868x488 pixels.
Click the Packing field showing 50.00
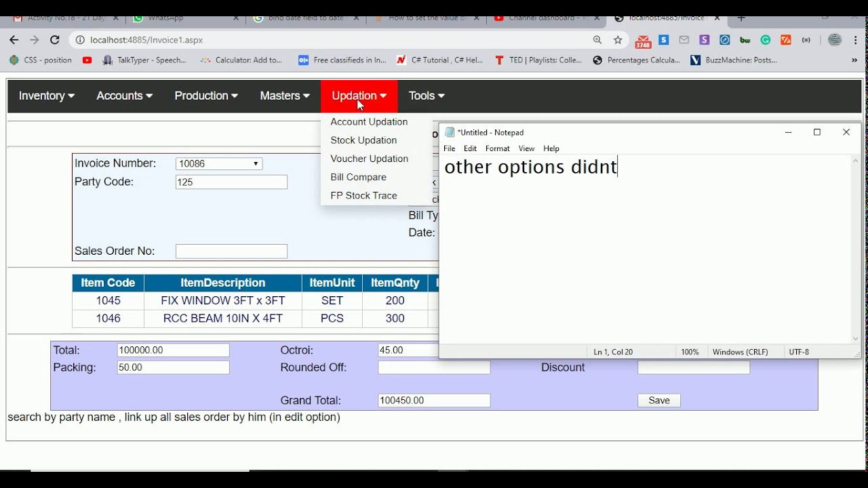coord(173,367)
